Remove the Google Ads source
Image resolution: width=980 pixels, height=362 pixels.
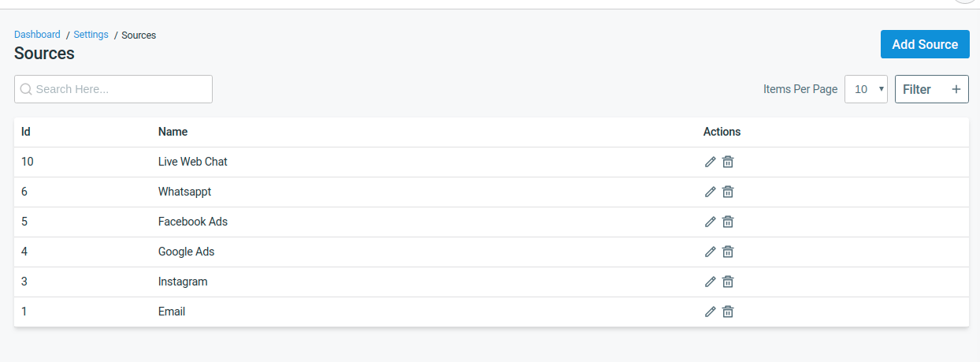coord(728,252)
